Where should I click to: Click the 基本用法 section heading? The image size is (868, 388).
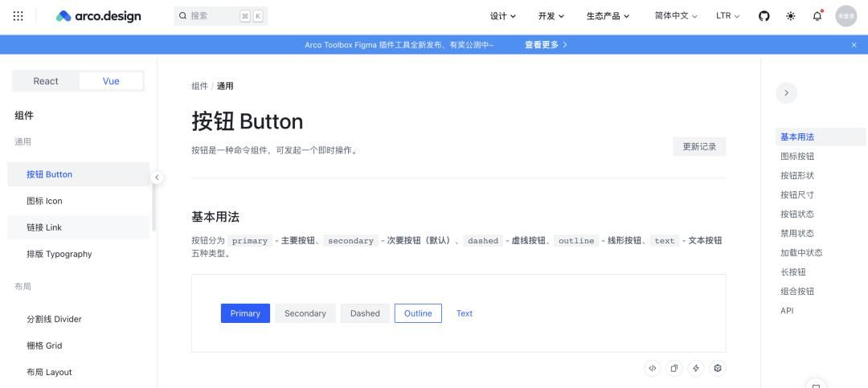[x=215, y=217]
